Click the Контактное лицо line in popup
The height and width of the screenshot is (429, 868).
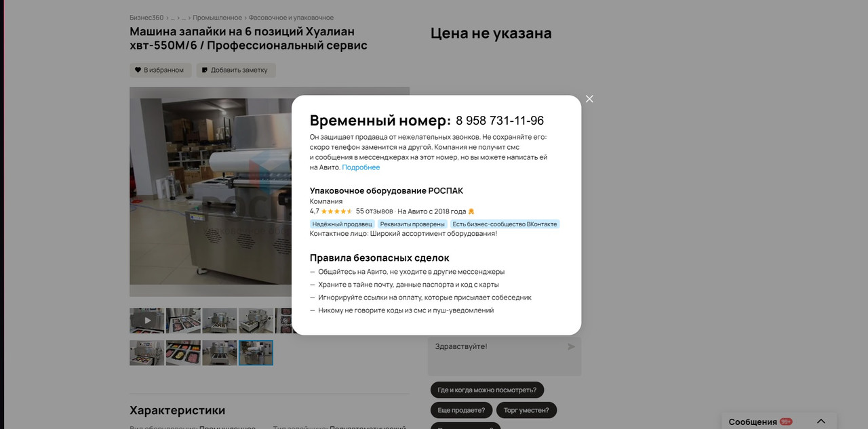pyautogui.click(x=403, y=234)
